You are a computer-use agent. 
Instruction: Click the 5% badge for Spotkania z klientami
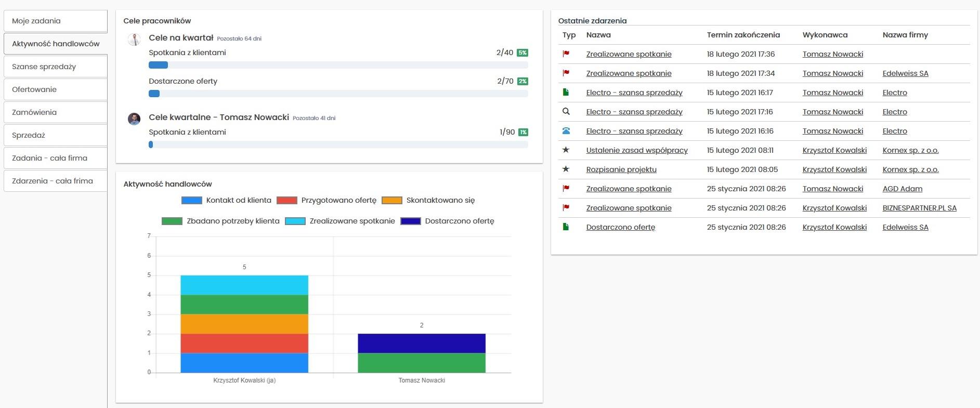[x=522, y=52]
